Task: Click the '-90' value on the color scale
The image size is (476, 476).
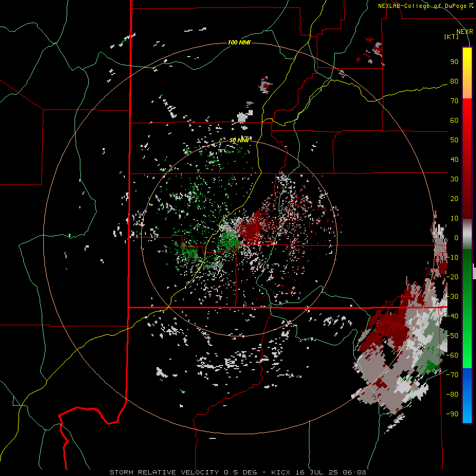Action: (452, 414)
